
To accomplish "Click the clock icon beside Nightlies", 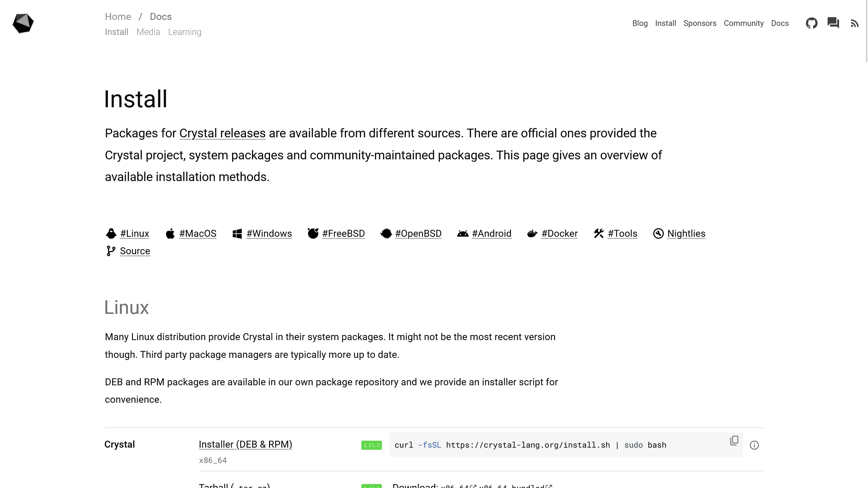I will (x=658, y=233).
